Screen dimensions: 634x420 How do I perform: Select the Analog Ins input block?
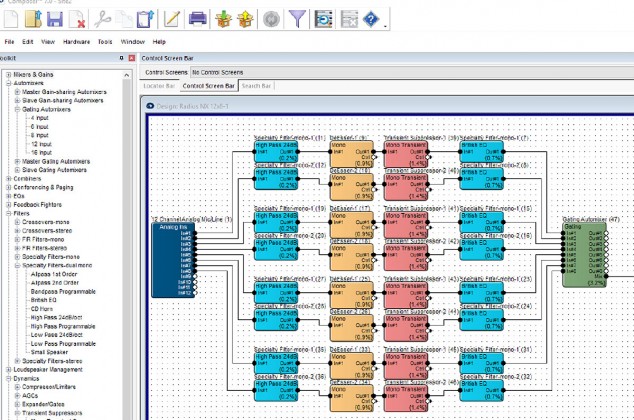pos(171,260)
